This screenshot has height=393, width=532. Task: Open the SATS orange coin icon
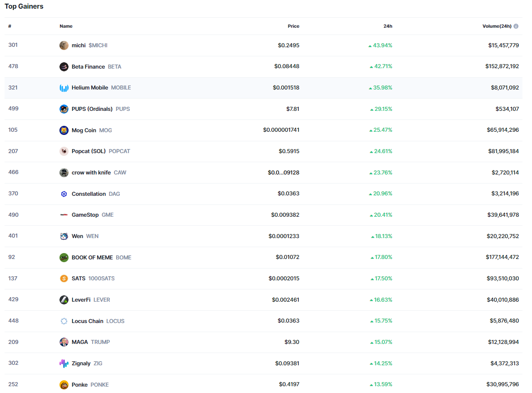[64, 279]
